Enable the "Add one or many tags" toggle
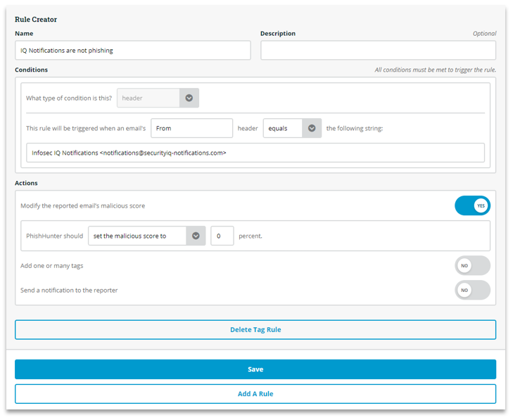The height and width of the screenshot is (420, 513). coord(472,265)
